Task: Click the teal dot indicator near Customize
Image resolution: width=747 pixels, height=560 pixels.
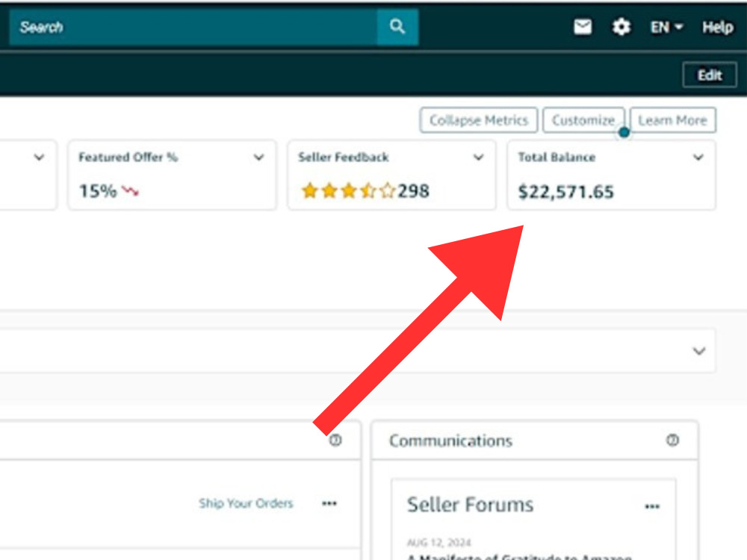Action: tap(624, 132)
